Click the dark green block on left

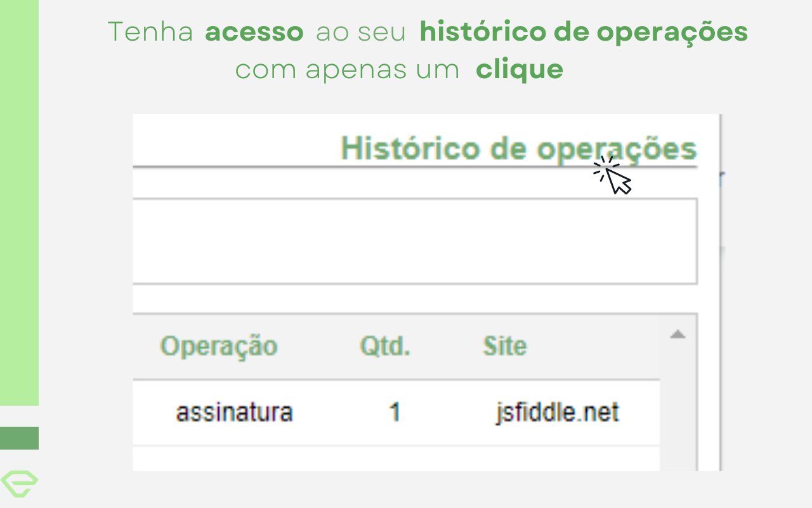(x=19, y=438)
